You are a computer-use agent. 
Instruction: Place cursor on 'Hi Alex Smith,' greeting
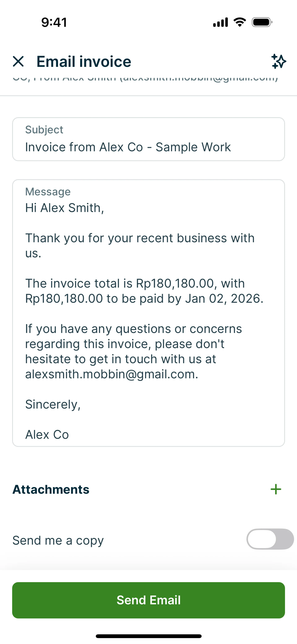tap(65, 208)
